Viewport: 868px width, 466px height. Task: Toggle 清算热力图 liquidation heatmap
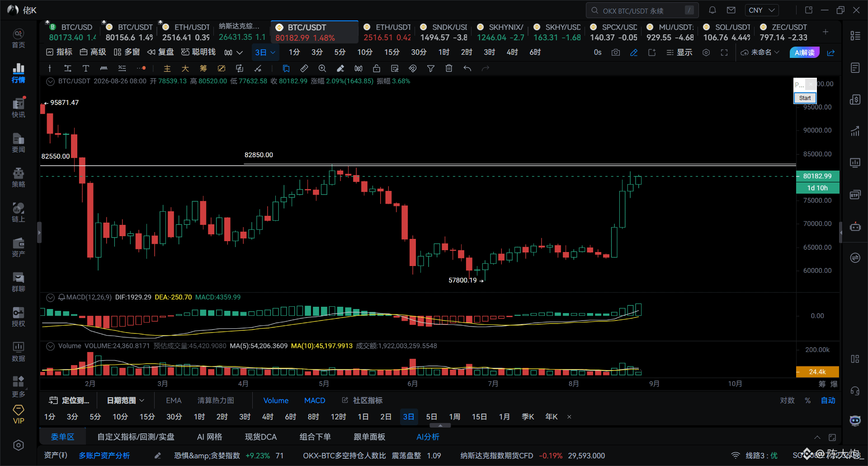point(216,400)
